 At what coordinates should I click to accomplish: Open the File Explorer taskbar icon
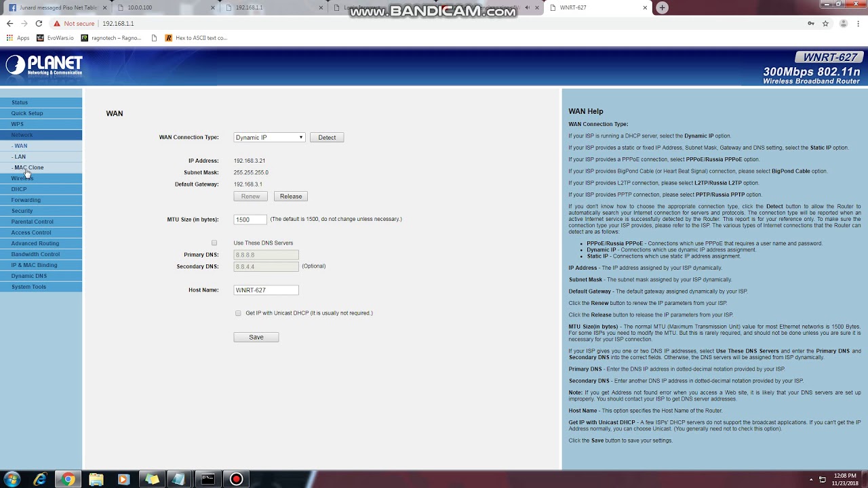96,479
